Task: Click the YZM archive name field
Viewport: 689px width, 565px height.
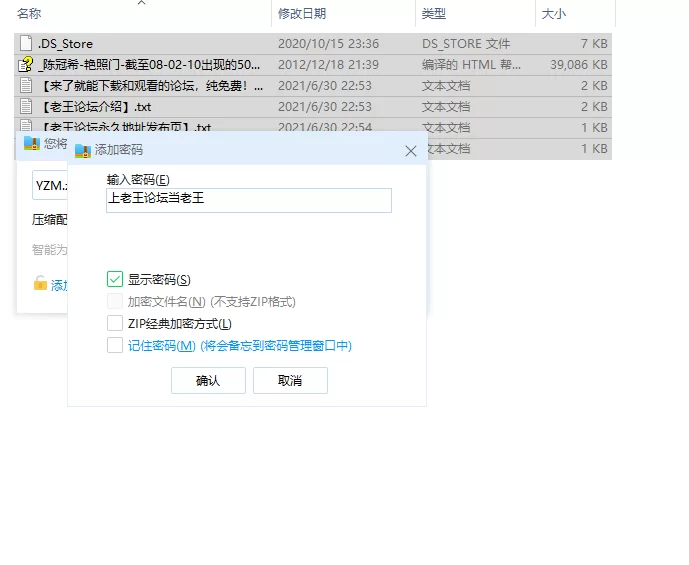Action: coord(50,186)
